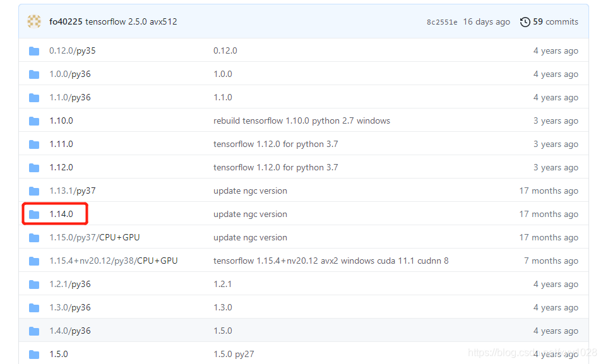The image size is (603, 364).
Task: Open the 1.3.0/py36 folder
Action: 70,308
